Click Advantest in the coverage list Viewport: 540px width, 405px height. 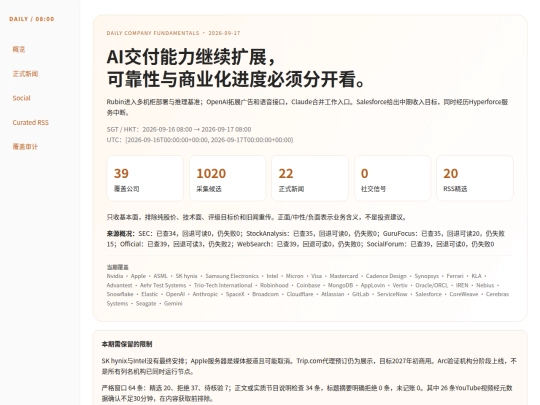[x=120, y=285]
